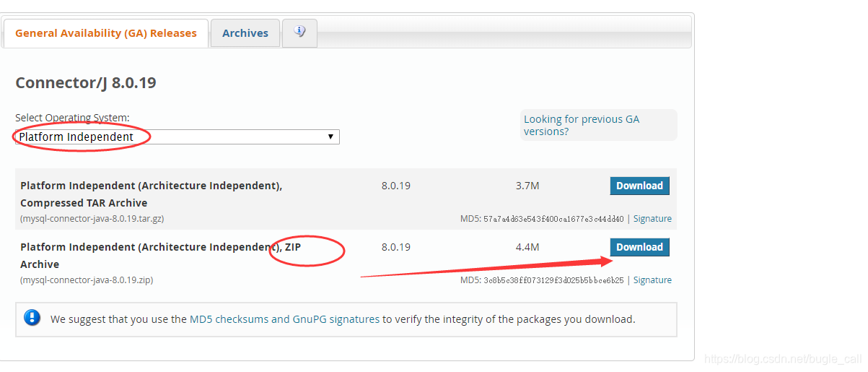Click version 8.0.19 in ZIP row
This screenshot has width=868, height=372.
point(396,247)
